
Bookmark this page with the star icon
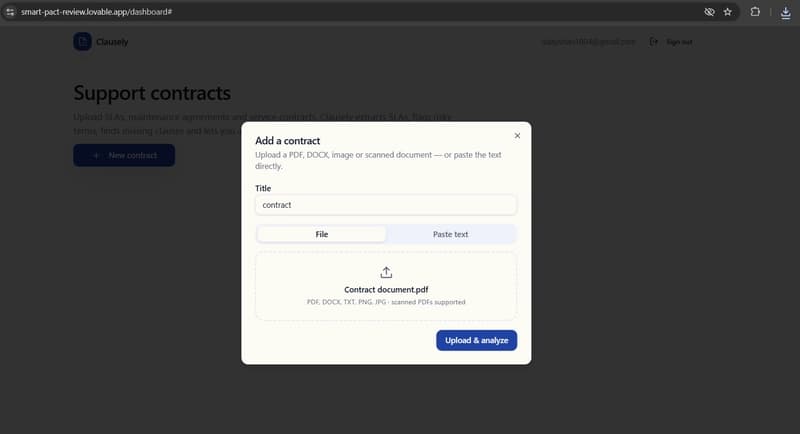click(728, 12)
